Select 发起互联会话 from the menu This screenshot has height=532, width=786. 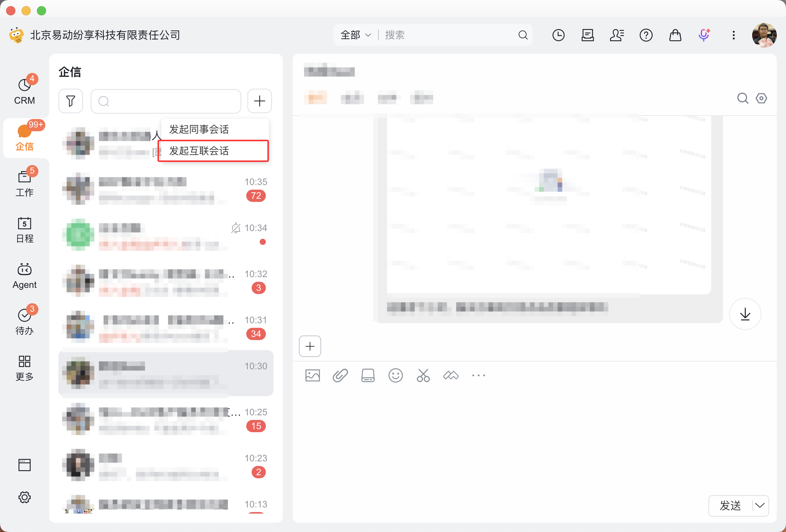[x=213, y=151]
